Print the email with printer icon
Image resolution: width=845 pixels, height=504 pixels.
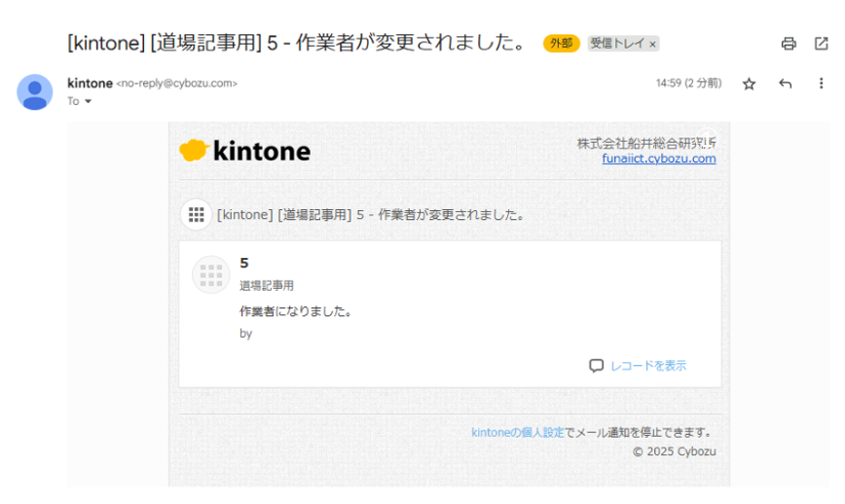pyautogui.click(x=789, y=44)
